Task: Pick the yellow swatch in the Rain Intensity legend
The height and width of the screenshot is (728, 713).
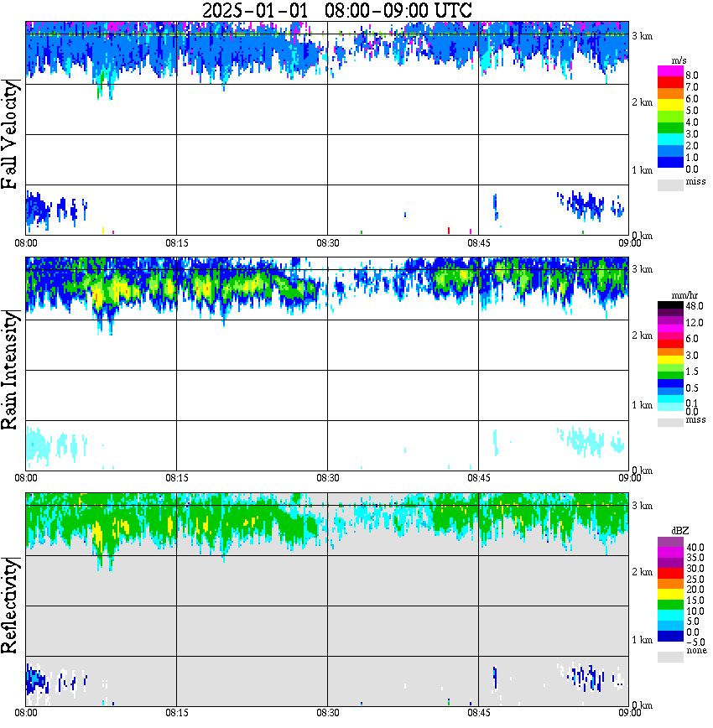Action: coord(670,360)
